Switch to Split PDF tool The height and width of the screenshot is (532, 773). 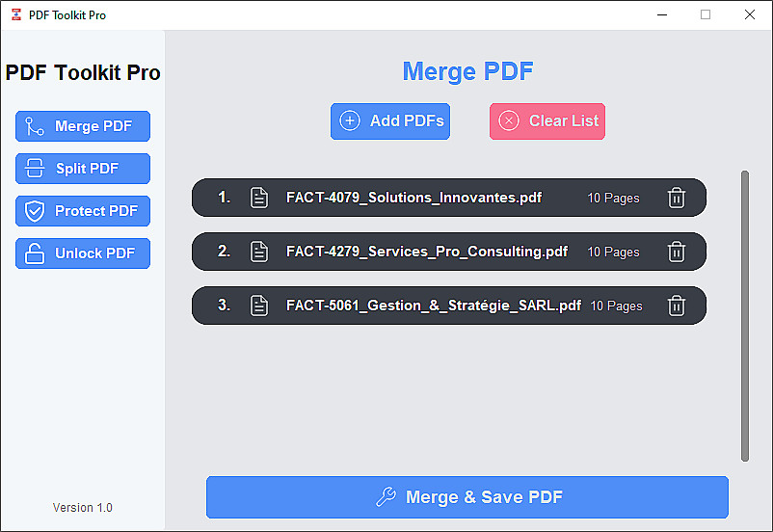[83, 169]
